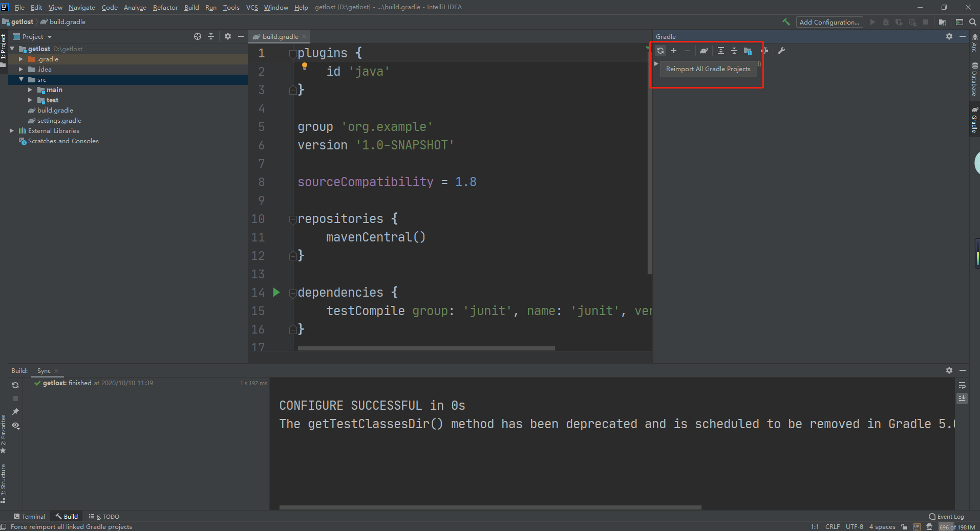Collapse all in Project panel header
980x531 pixels.
(x=211, y=36)
